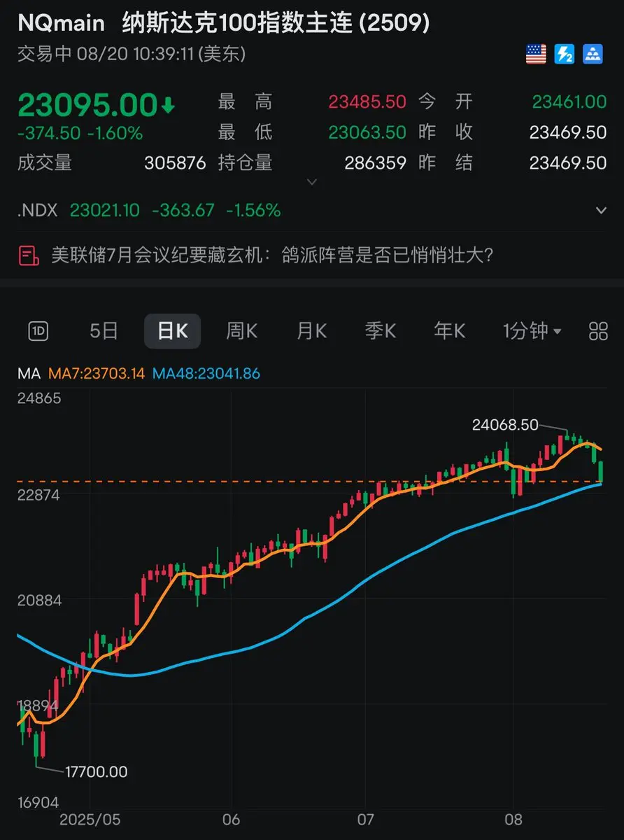
Task: Tap the .NDX price 23021.10
Action: point(105,210)
